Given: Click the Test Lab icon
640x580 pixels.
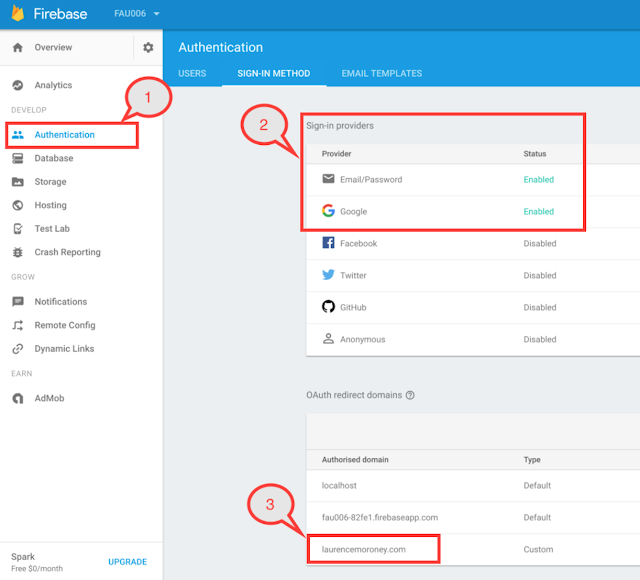Looking at the screenshot, I should coord(18,229).
